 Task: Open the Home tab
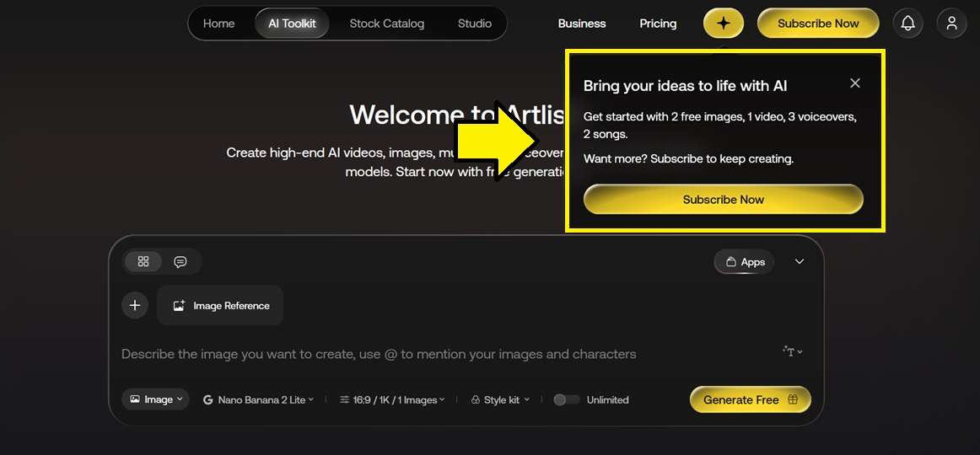pos(218,24)
